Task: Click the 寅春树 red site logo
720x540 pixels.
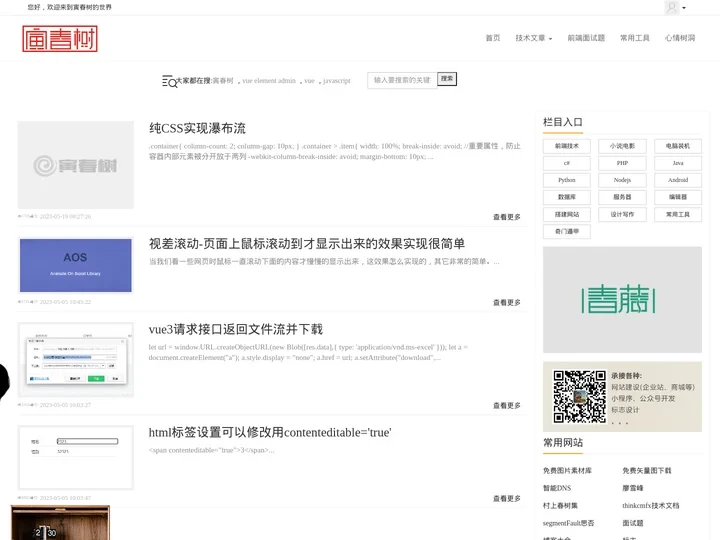Action: pyautogui.click(x=60, y=39)
